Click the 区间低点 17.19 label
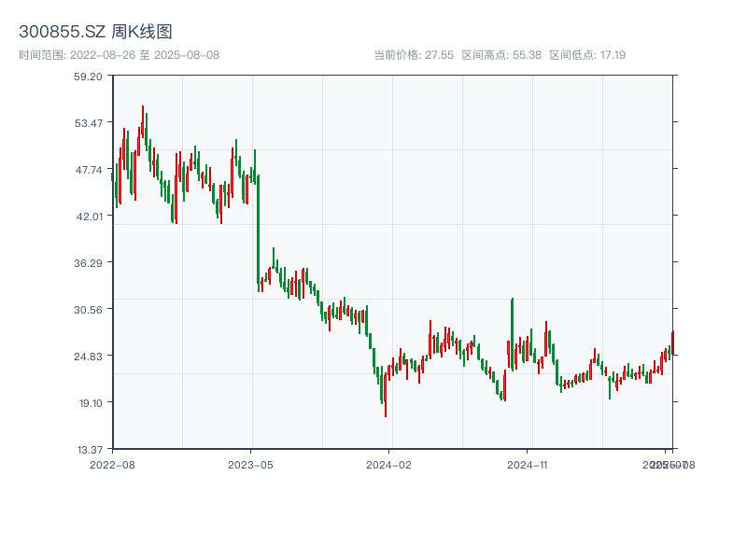Screen dimensions: 747x560 click(x=587, y=55)
